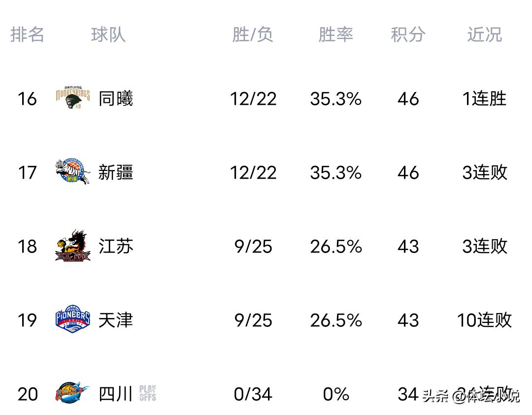Open the 同曦 team name link

point(116,99)
